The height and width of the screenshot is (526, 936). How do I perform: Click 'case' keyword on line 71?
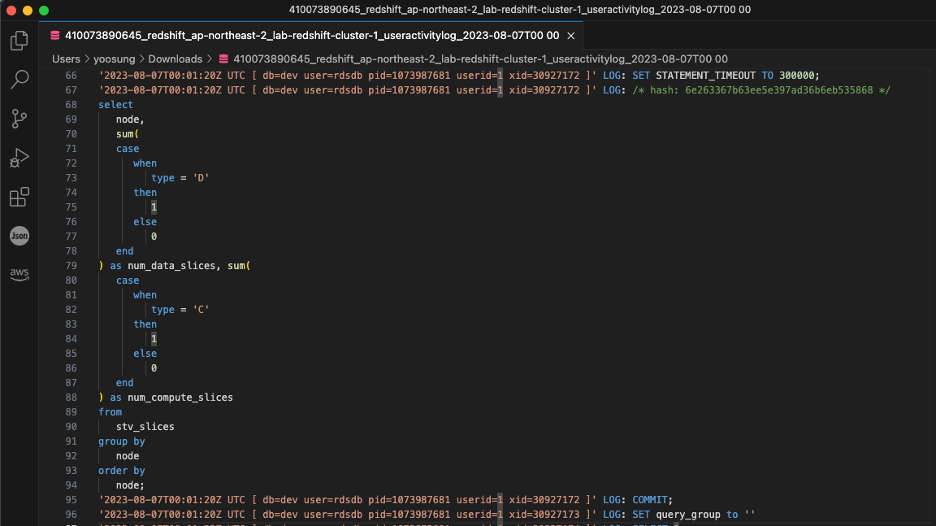point(127,149)
